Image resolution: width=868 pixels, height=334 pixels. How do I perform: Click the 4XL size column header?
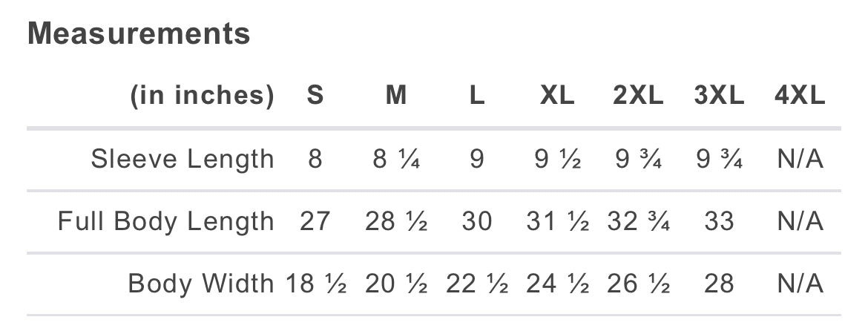click(800, 96)
